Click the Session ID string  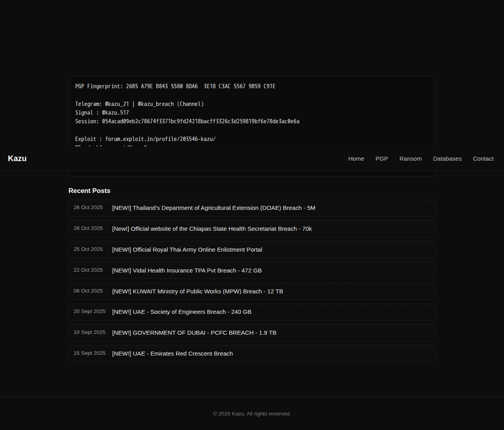click(x=200, y=121)
